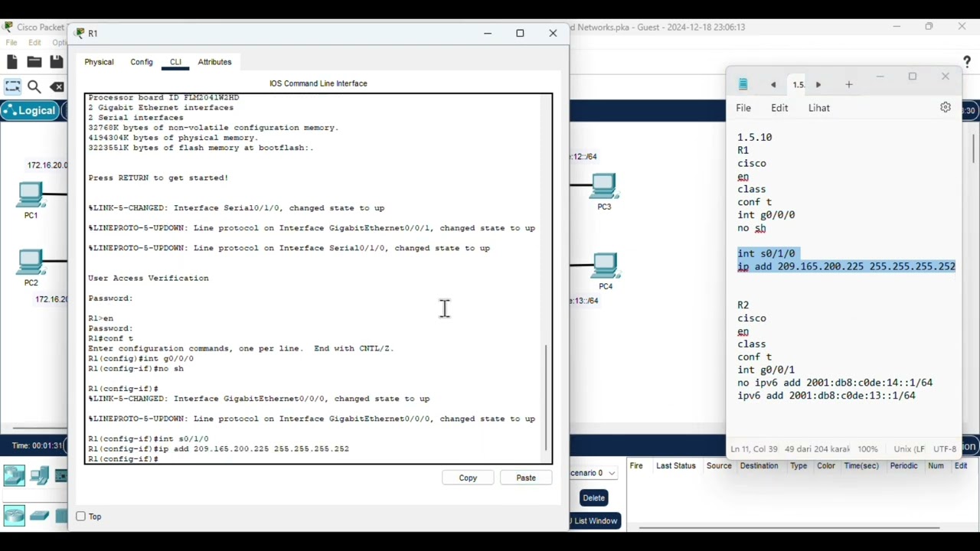This screenshot has width=980, height=551.
Task: Go to previous Notepad tab arrow
Action: tap(773, 85)
